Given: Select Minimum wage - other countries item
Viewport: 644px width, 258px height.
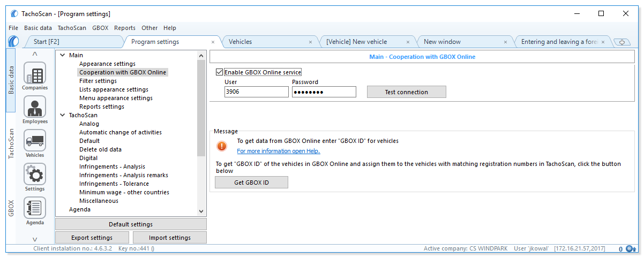Looking at the screenshot, I should (x=124, y=192).
